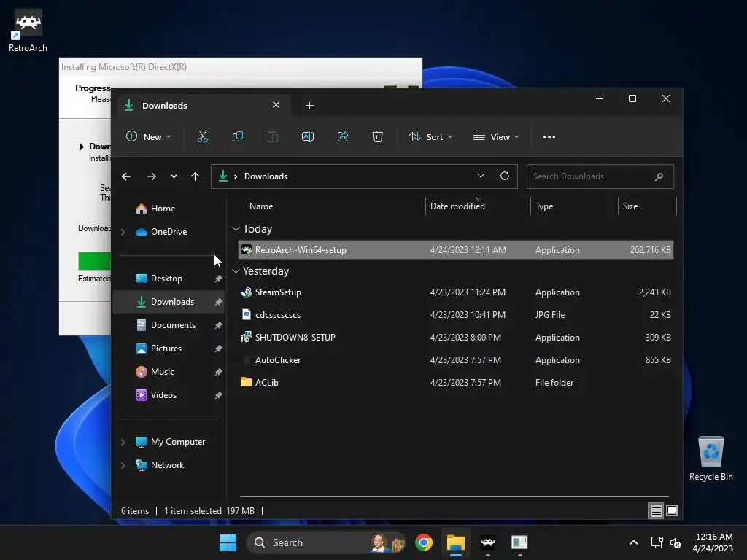747x560 pixels.
Task: Show hidden system tray icons
Action: pos(634,542)
